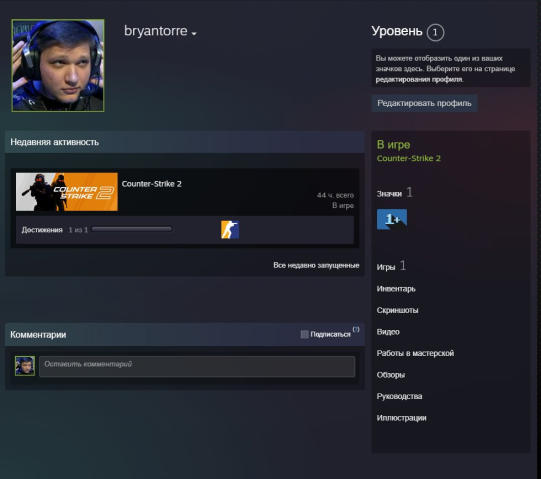
Task: Click the Достижения progress bar
Action: click(132, 229)
